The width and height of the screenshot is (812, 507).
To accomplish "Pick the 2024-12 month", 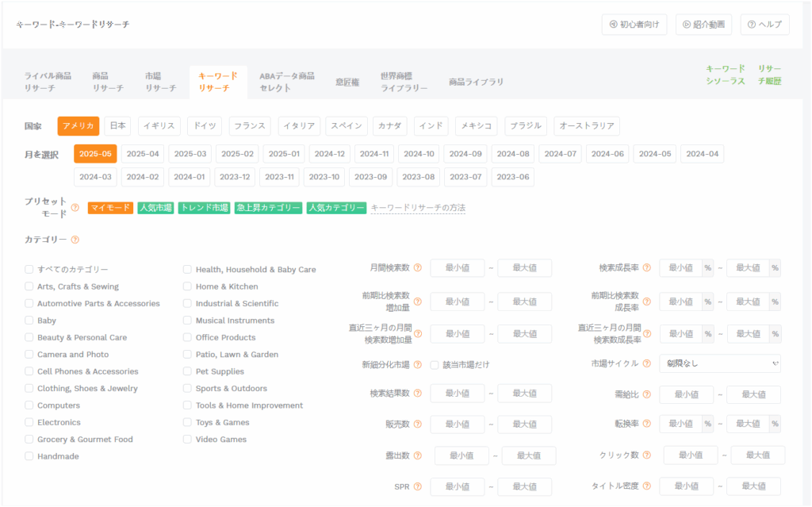I will pyautogui.click(x=329, y=154).
